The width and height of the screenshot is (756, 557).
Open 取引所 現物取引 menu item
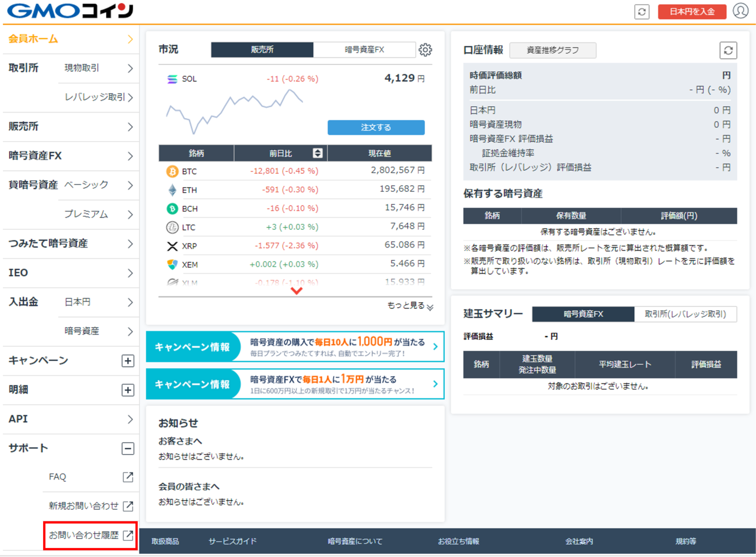click(99, 68)
